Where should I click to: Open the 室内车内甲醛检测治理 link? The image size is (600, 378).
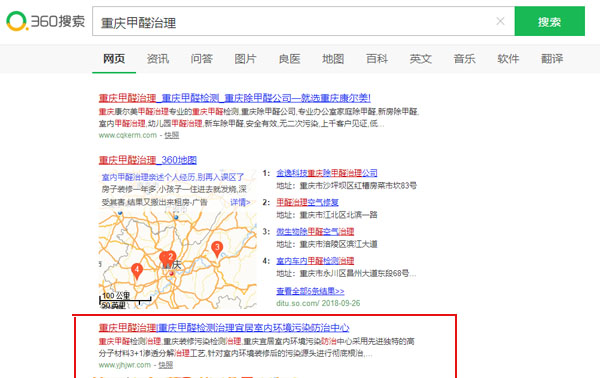[315, 261]
